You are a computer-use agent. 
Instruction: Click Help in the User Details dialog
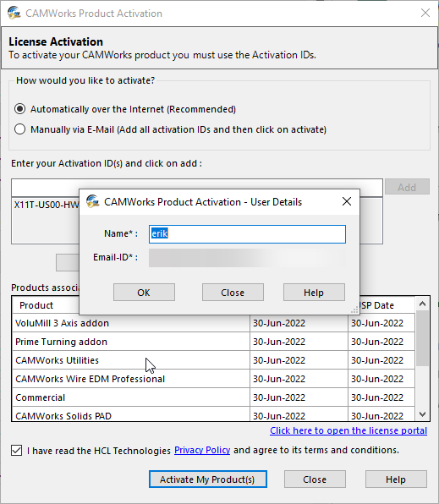tap(314, 293)
